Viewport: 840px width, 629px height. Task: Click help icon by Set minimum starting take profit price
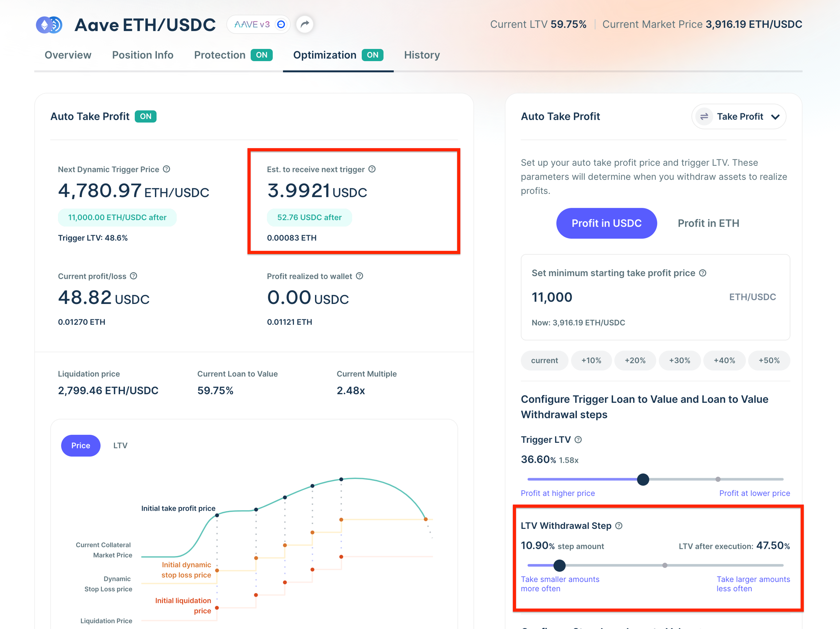click(703, 273)
